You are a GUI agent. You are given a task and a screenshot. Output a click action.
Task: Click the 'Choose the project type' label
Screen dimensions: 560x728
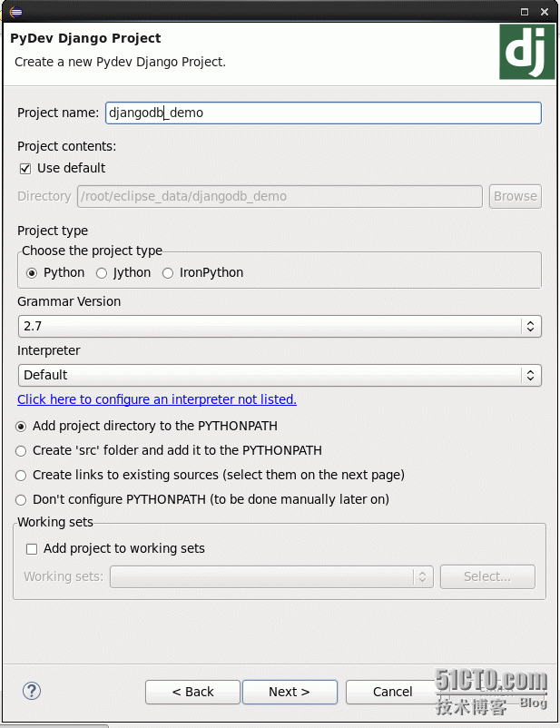[92, 251]
